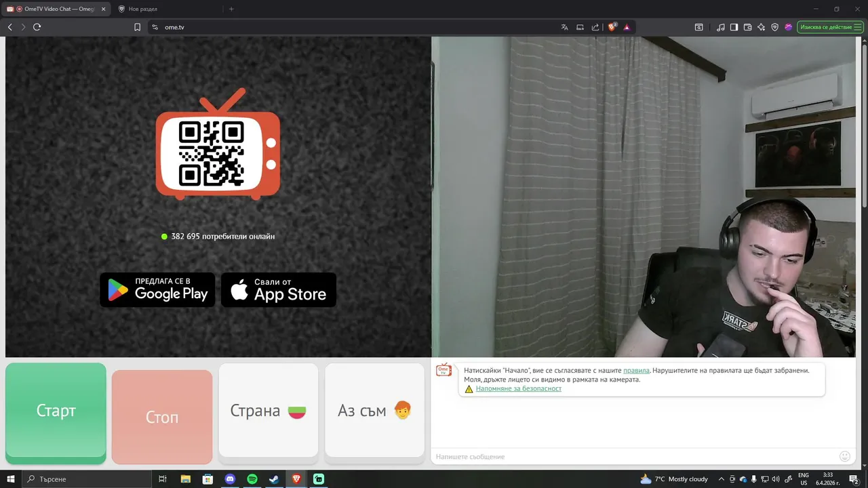Open the правила rules link
Screen dimensions: 868x488
pyautogui.click(x=636, y=371)
